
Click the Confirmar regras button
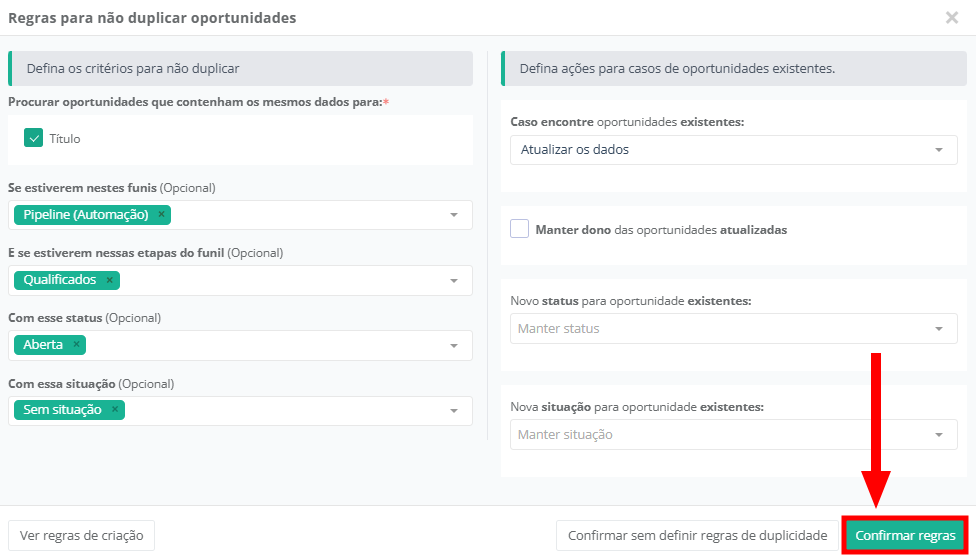905,535
